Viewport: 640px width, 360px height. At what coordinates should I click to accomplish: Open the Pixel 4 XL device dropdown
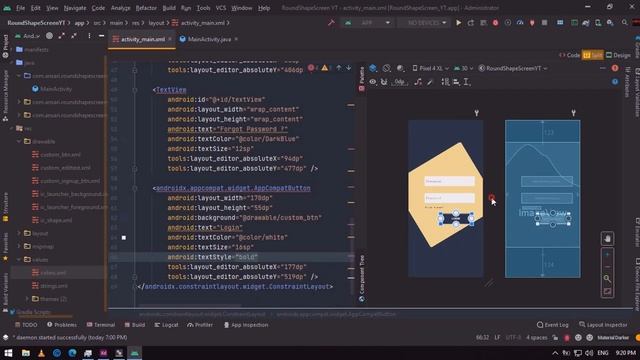[x=430, y=68]
